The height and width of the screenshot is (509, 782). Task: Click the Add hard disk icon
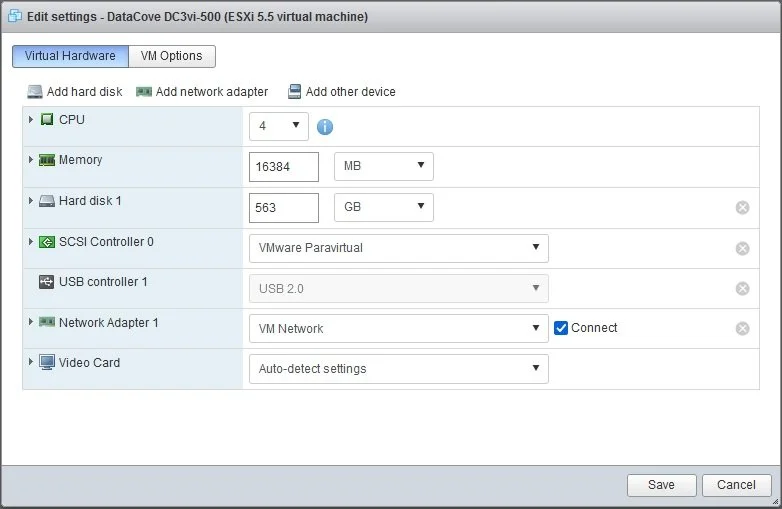35,92
